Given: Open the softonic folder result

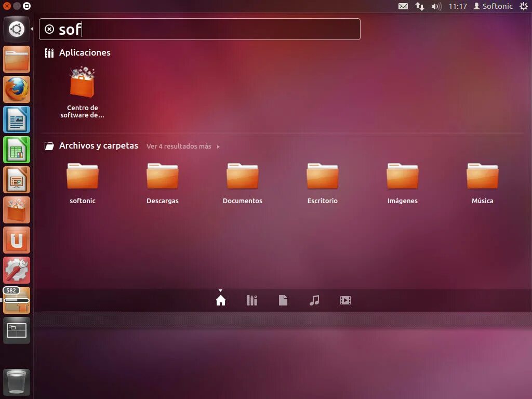Looking at the screenshot, I should coord(83,183).
